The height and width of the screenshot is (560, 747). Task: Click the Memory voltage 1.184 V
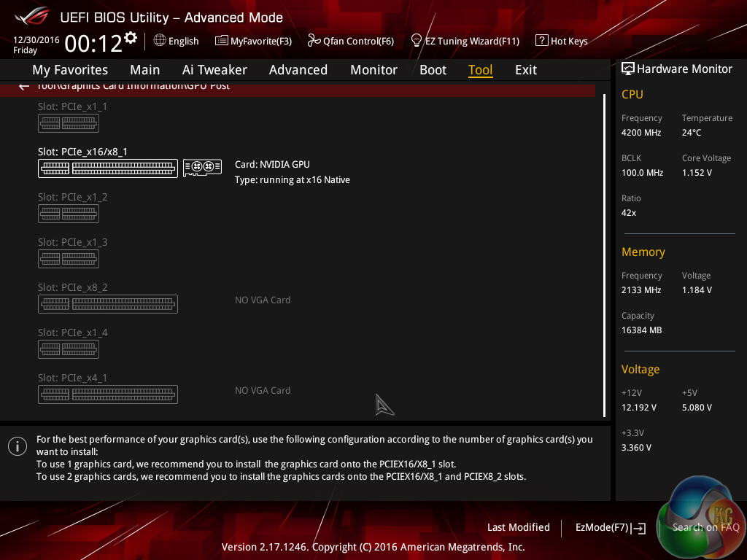[697, 290]
